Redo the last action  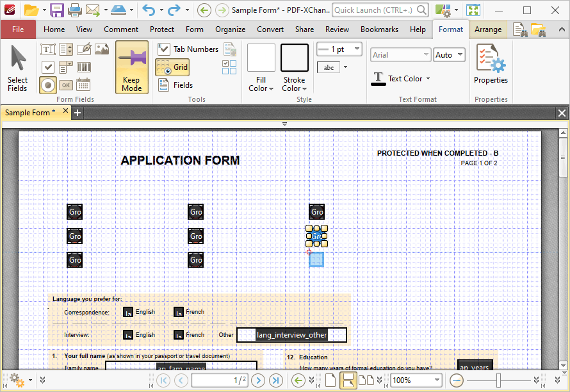(x=174, y=10)
